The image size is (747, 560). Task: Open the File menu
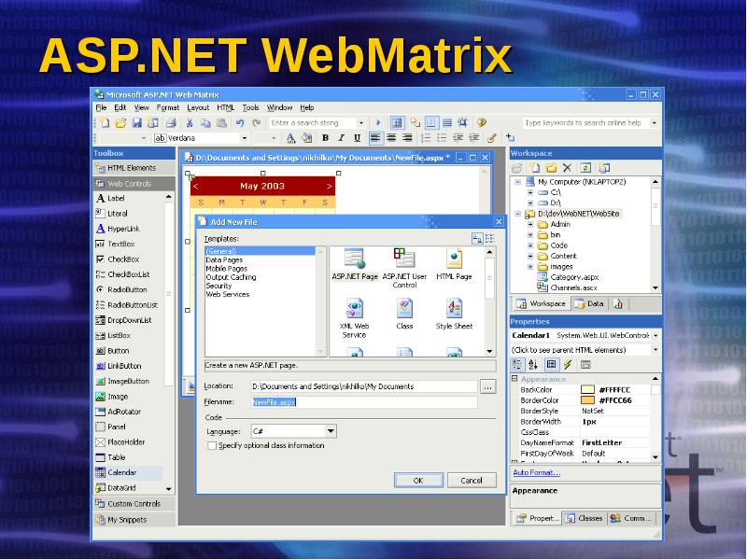pyautogui.click(x=101, y=107)
